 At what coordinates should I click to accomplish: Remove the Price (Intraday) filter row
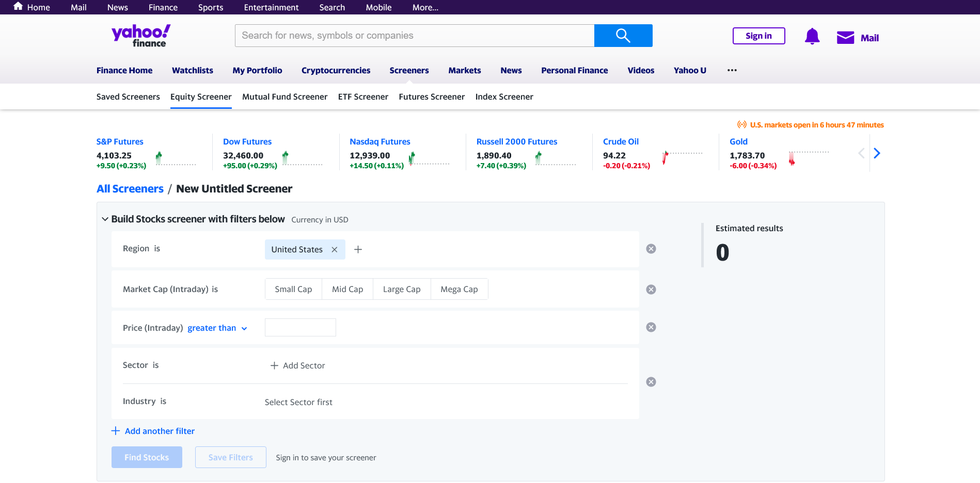(x=651, y=327)
